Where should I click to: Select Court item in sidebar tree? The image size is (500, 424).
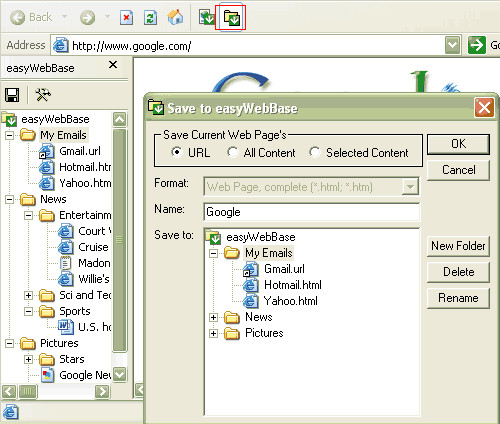click(95, 231)
